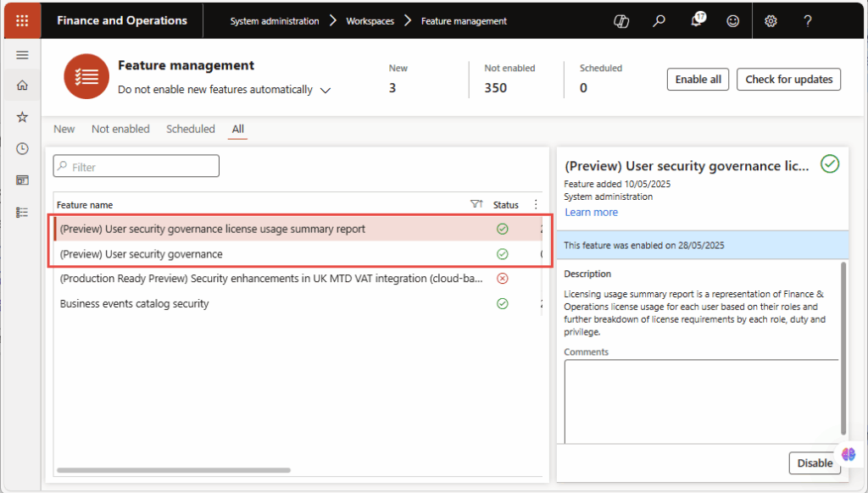Open the settings gear icon
The image size is (868, 493).
pyautogui.click(x=771, y=21)
